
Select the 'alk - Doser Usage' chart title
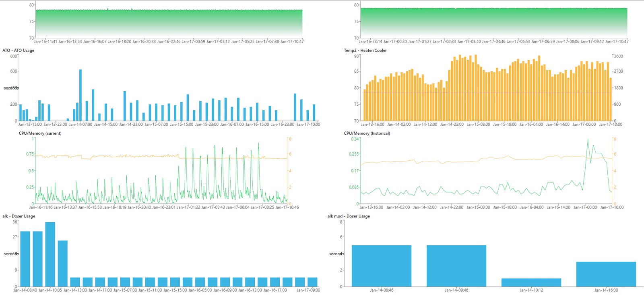point(19,216)
